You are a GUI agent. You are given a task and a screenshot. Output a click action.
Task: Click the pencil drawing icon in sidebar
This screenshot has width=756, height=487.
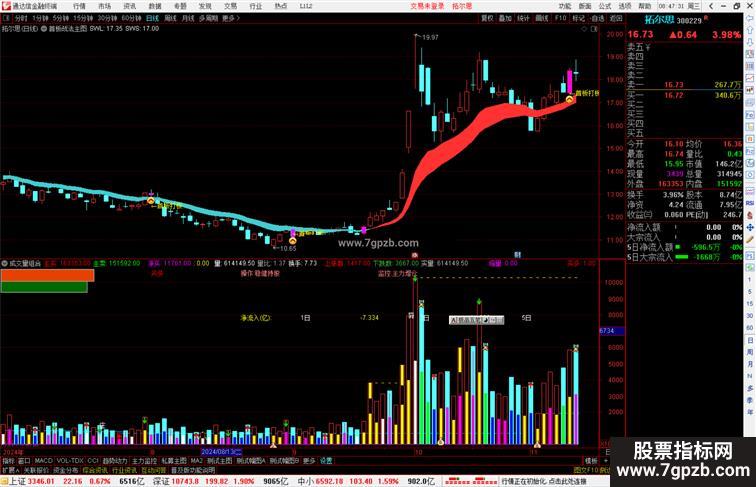(750, 239)
